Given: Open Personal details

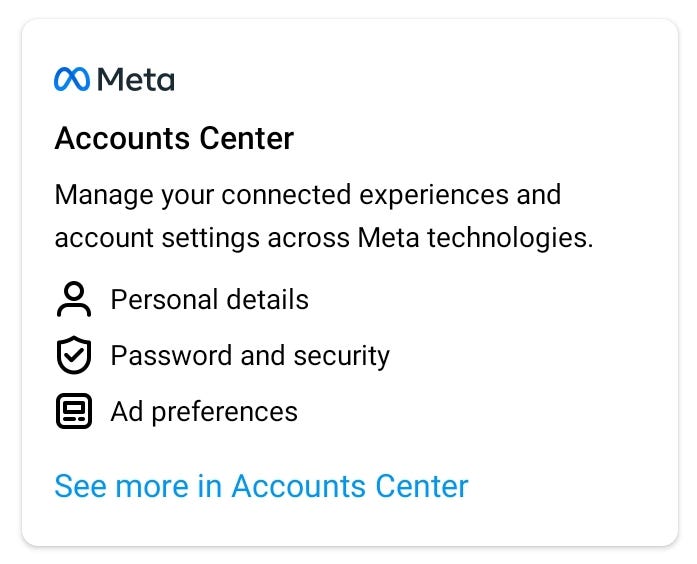Looking at the screenshot, I should point(209,299).
